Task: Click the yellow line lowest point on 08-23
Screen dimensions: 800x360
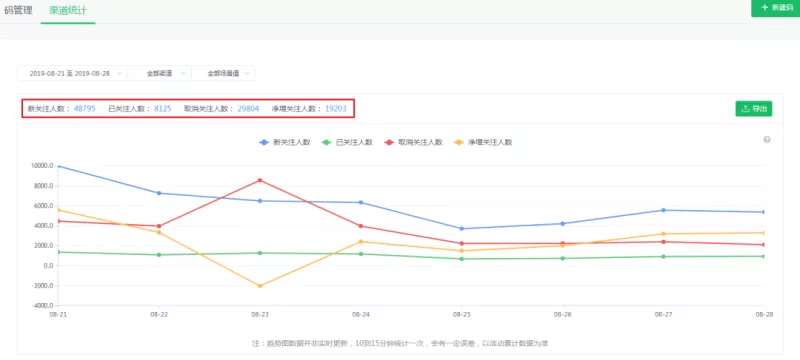Action: coord(260,286)
